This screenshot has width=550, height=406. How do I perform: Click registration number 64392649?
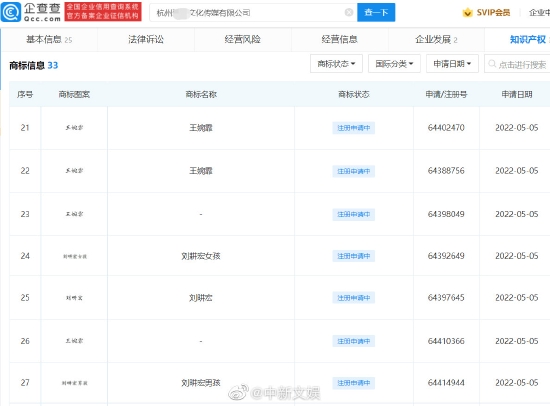[x=446, y=256]
